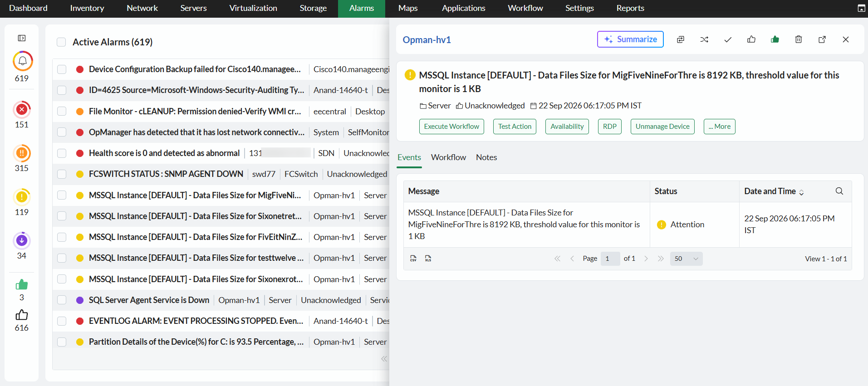Filter attention alarms icon showing 119

[22, 197]
